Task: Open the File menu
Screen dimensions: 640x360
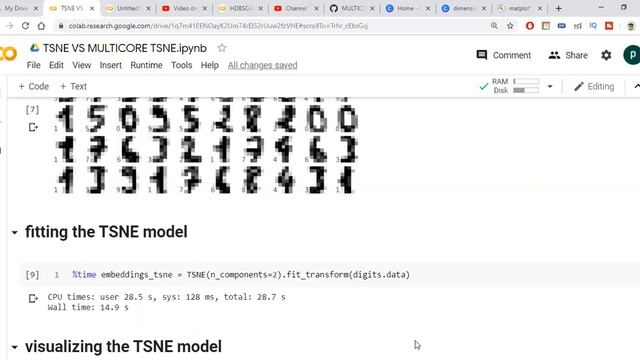Action: click(x=33, y=65)
